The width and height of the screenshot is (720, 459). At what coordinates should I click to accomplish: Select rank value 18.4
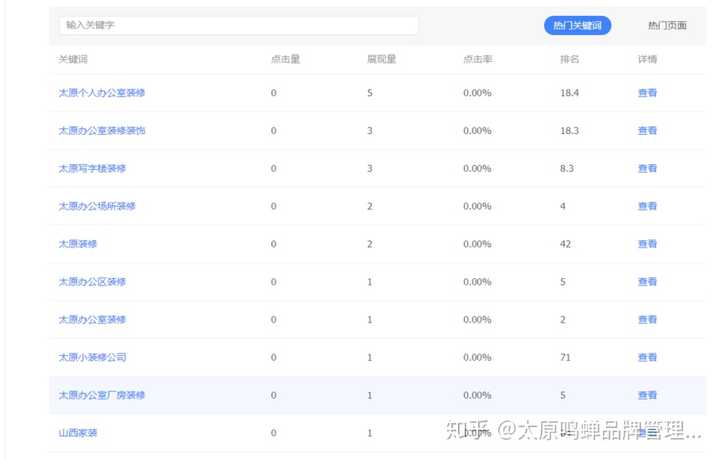(569, 93)
